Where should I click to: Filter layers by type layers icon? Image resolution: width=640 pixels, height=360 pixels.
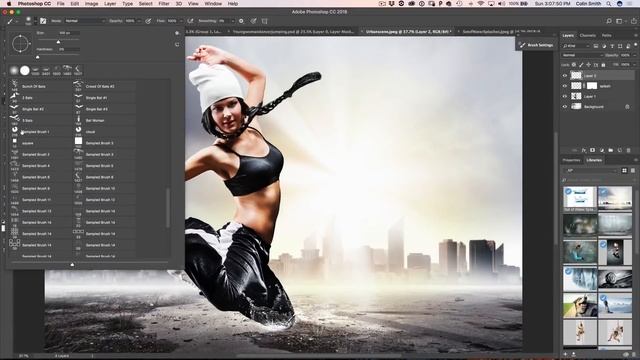(x=612, y=46)
